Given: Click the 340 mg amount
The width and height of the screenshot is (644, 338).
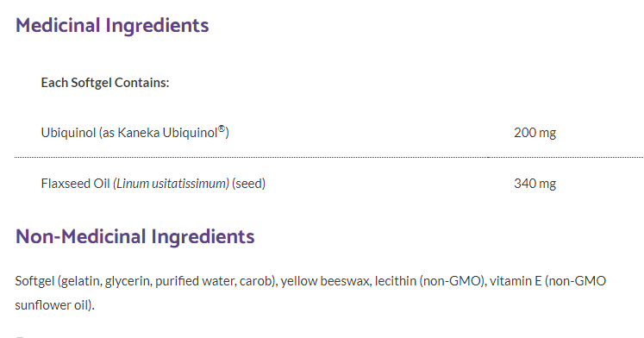Looking at the screenshot, I should pyautogui.click(x=535, y=183).
